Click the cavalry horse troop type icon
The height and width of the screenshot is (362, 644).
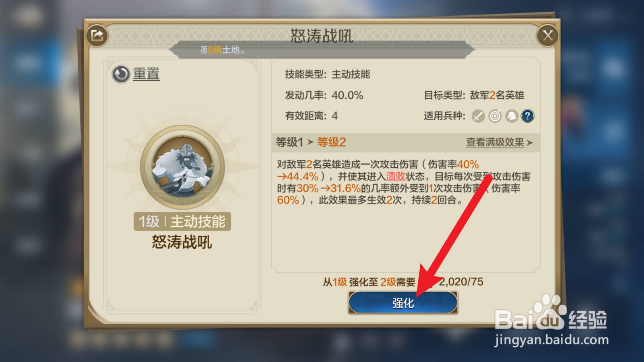pyautogui.click(x=512, y=116)
